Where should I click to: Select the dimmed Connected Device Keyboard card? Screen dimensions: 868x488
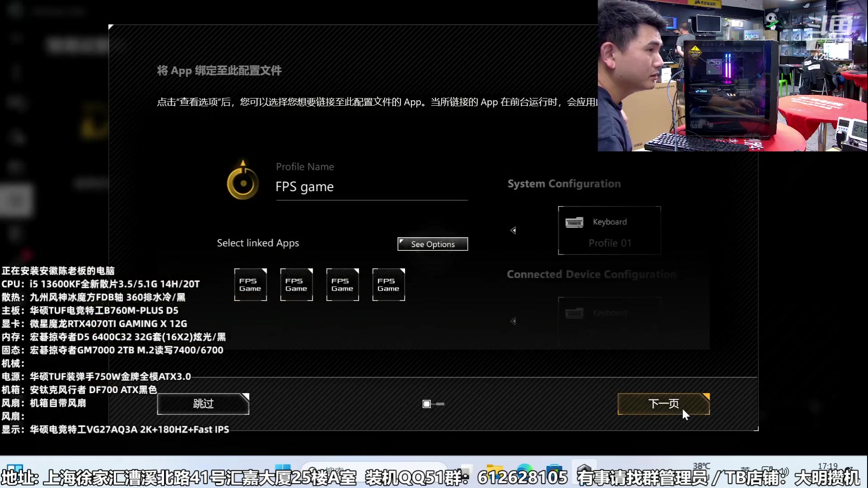click(x=609, y=321)
